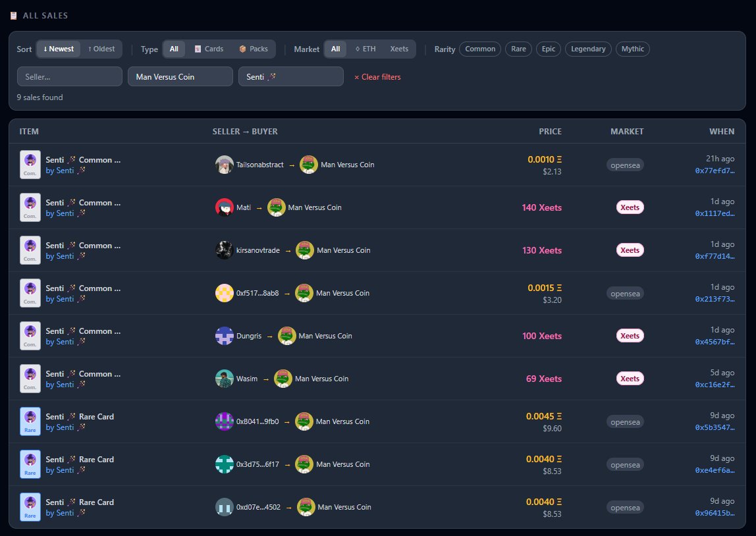
Task: Click 'by Senti' creator link in Wasim row
Action: tap(66, 385)
